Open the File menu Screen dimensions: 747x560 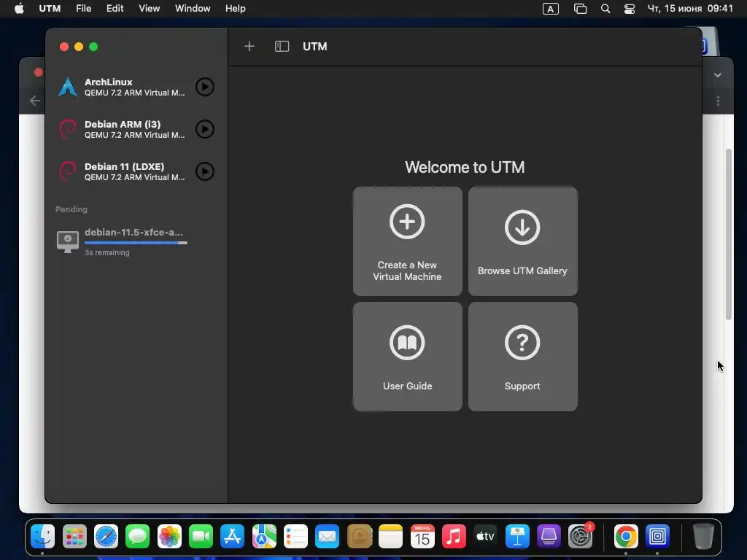[83, 9]
